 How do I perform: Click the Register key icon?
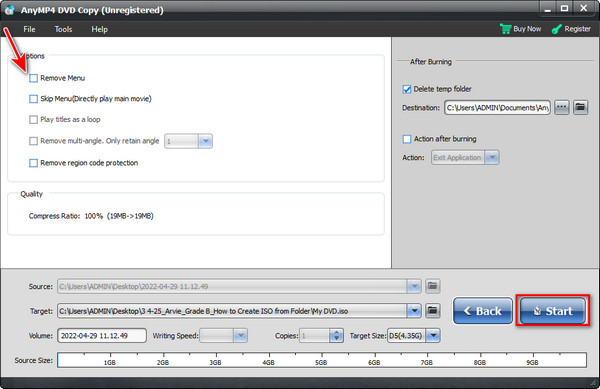556,29
